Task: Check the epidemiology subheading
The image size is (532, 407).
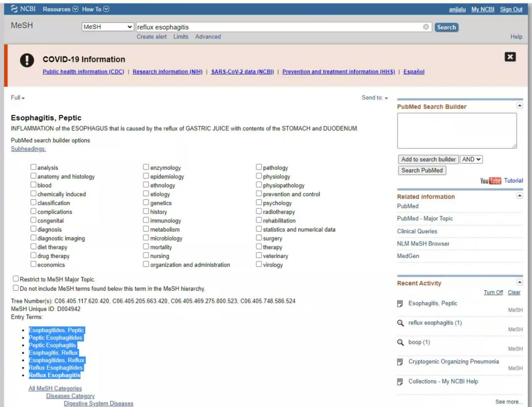Action: tap(146, 176)
